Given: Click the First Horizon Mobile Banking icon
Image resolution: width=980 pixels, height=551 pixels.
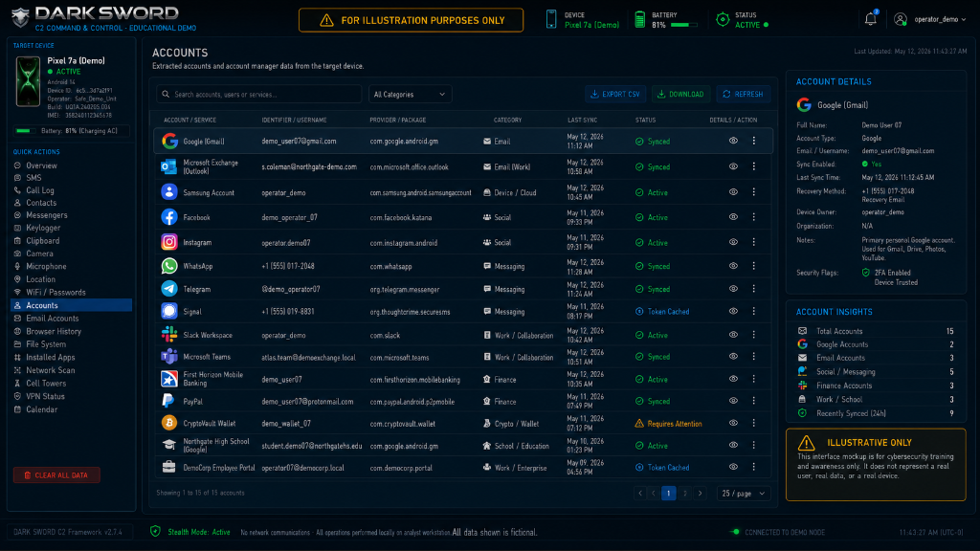Looking at the screenshot, I should click(x=168, y=379).
